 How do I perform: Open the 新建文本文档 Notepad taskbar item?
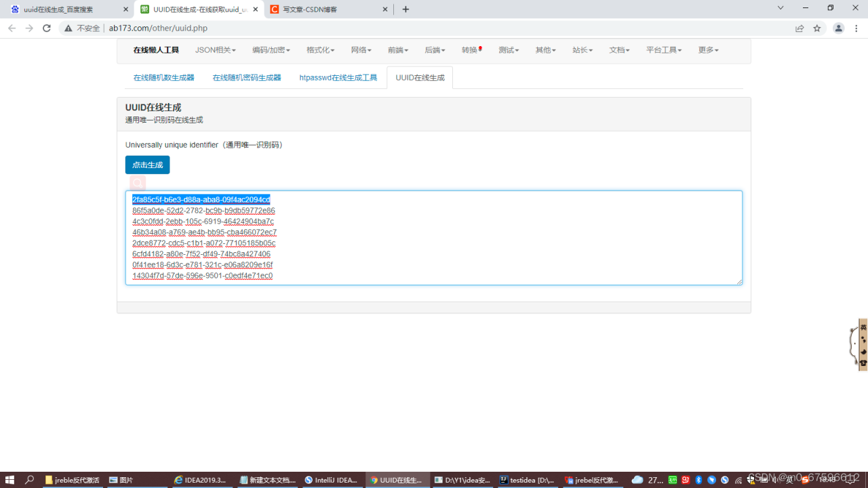(267, 480)
